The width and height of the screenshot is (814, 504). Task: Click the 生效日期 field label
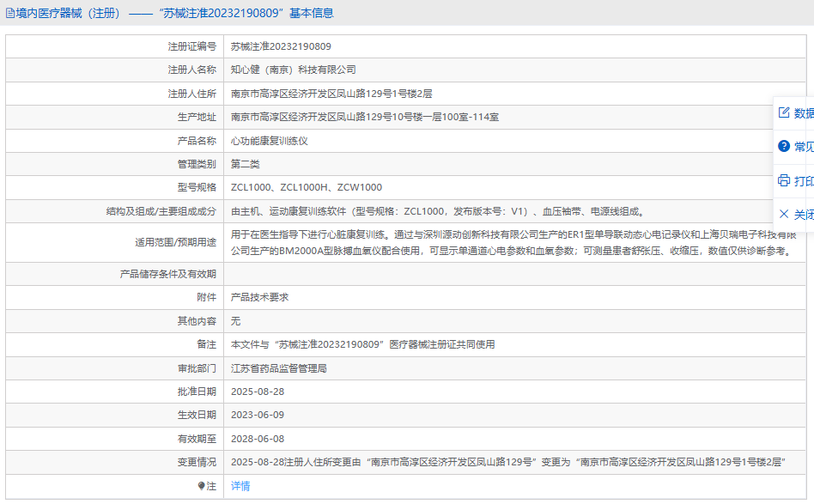197,416
